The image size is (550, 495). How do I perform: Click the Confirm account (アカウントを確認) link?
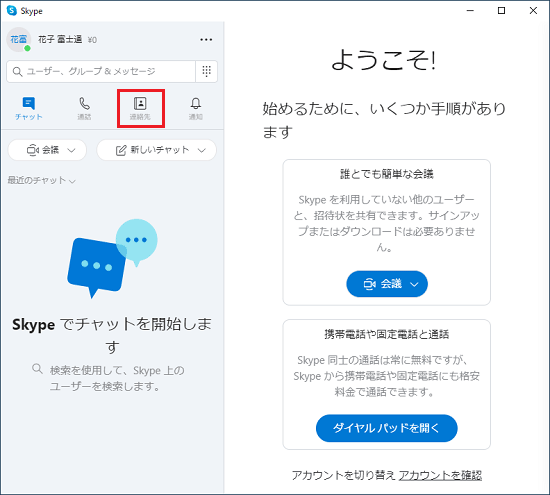pyautogui.click(x=440, y=475)
